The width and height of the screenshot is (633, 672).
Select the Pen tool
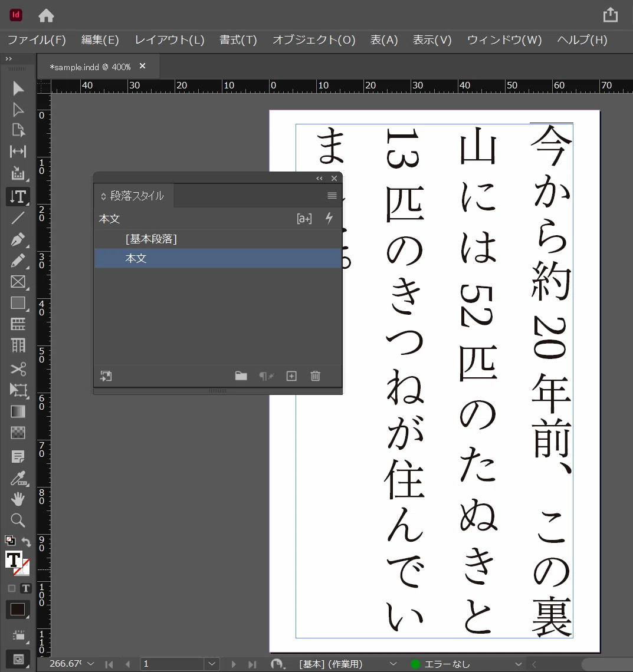(x=18, y=239)
